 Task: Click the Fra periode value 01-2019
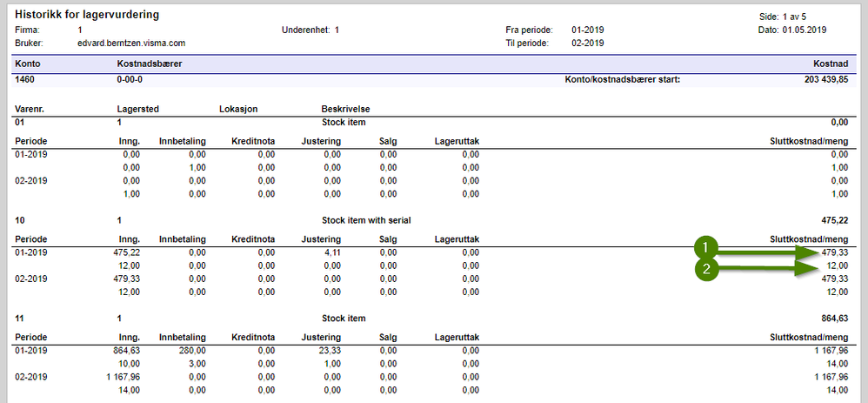coord(587,30)
